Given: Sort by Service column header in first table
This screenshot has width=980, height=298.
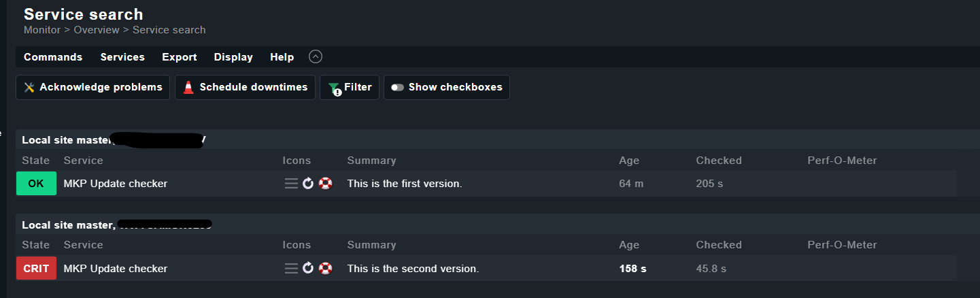Looking at the screenshot, I should (x=83, y=161).
